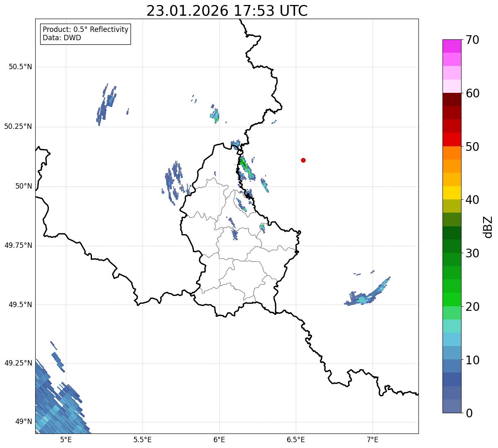The height and width of the screenshot is (448, 498).
Task: Click the 'Product: 0.5° Reflectivity' label
Action: click(x=85, y=29)
